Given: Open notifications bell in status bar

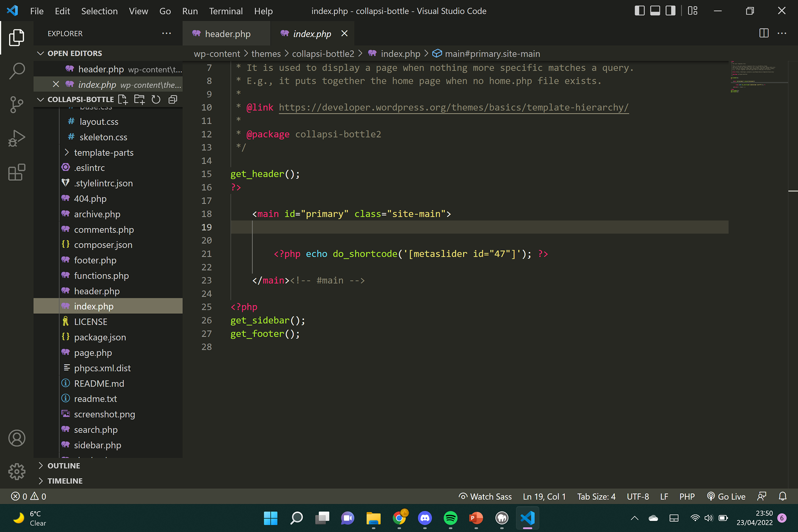Looking at the screenshot, I should 783,496.
